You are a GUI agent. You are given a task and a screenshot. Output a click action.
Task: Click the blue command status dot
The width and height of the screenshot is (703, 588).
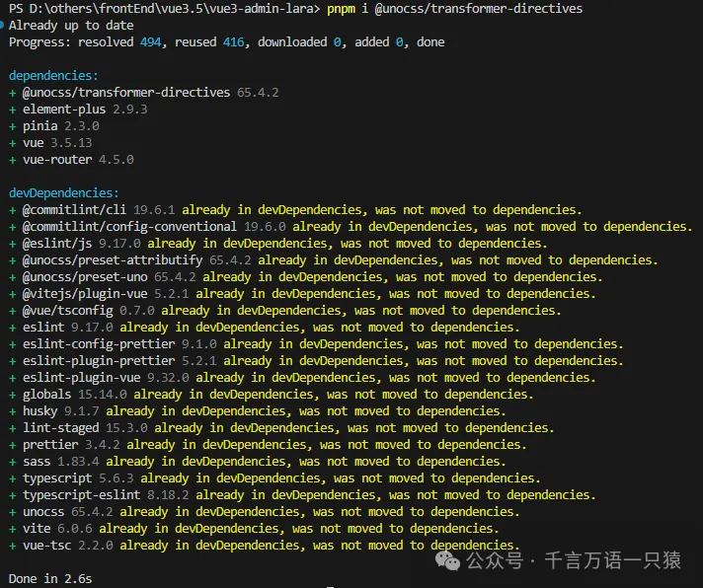click(x=3, y=27)
